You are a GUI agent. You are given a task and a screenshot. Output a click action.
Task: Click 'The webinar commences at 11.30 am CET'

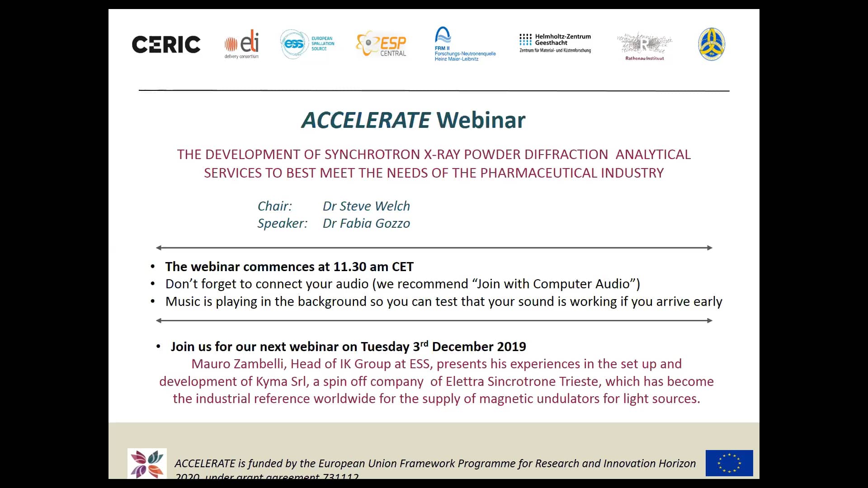[289, 267]
